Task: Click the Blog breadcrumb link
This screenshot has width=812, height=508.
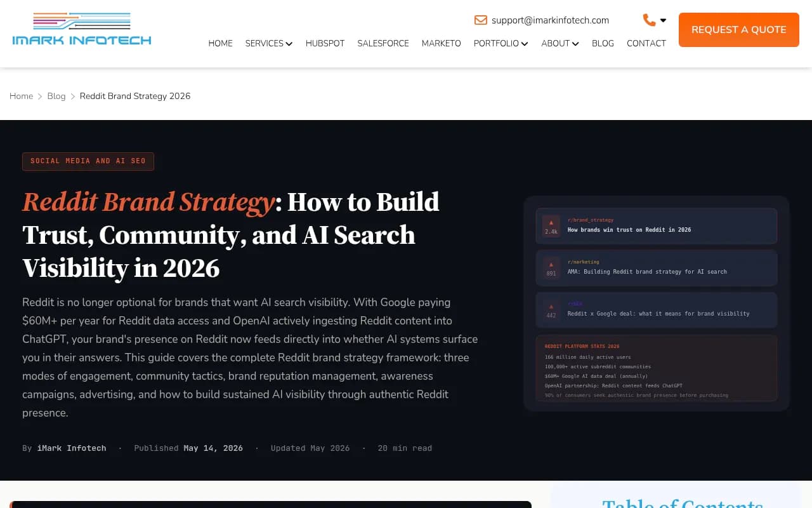Action: 56,96
